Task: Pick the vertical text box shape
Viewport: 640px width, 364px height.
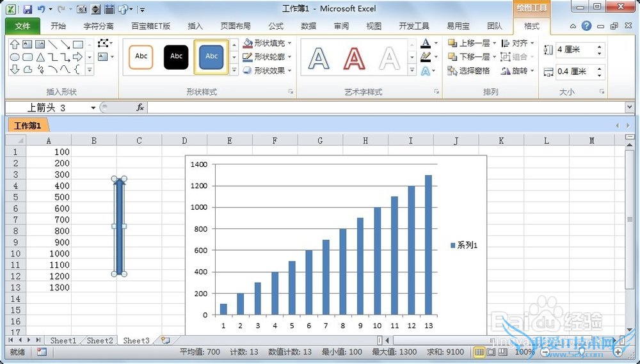Action: click(40, 44)
